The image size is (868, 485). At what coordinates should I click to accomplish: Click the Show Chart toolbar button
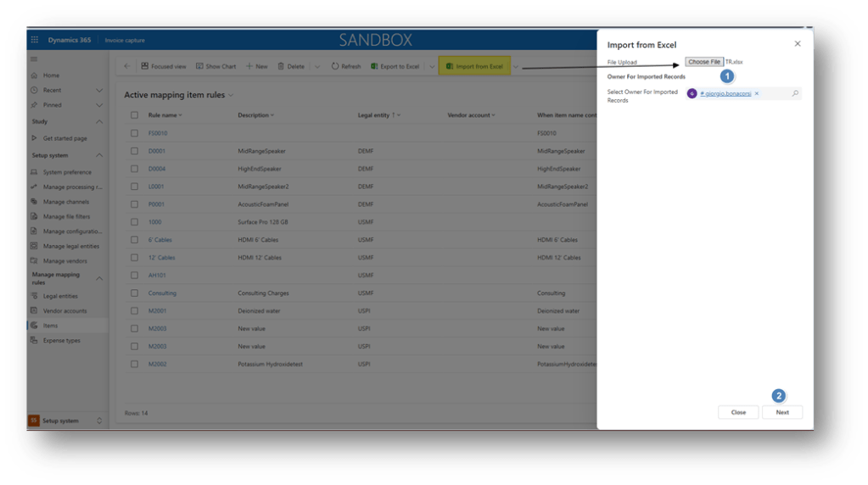click(216, 66)
